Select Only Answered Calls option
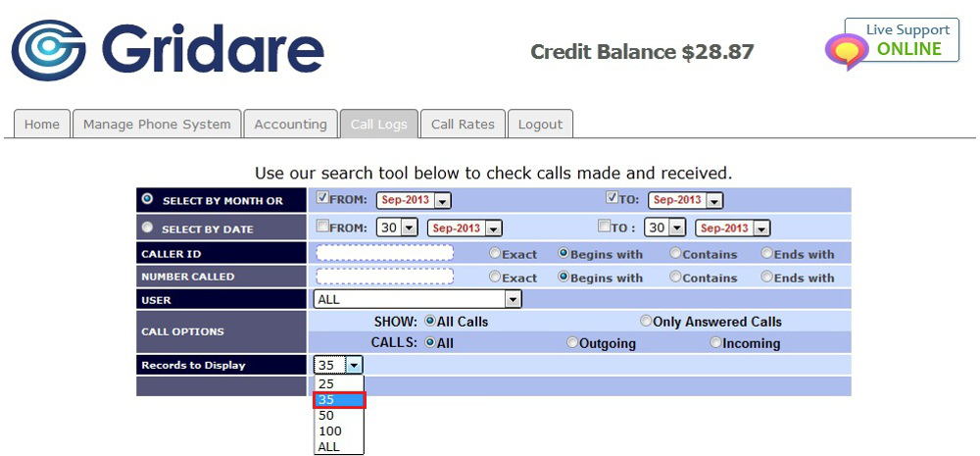The width and height of the screenshot is (980, 456). tap(646, 322)
